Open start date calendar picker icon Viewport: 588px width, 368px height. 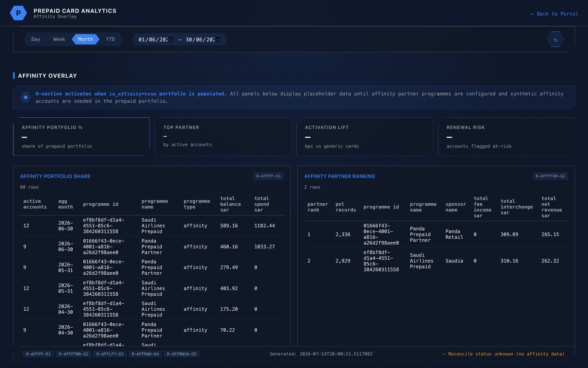tap(171, 39)
